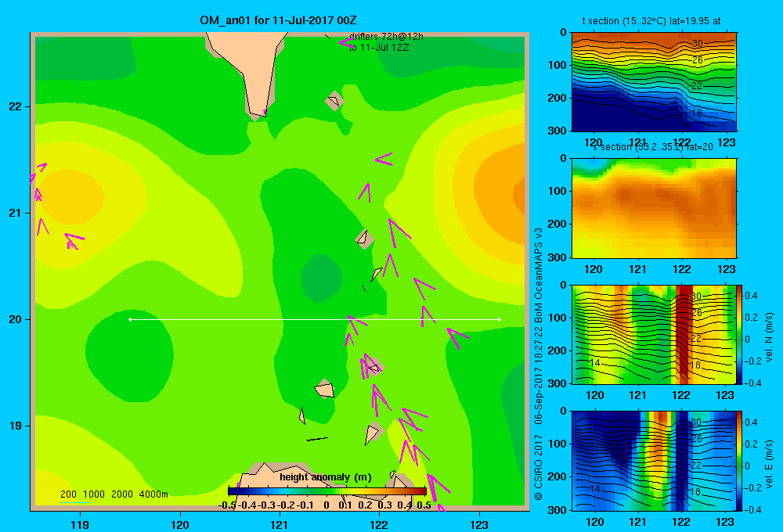Click the "BoM OceanMAPS v3" vertical credit text

pos(539,276)
